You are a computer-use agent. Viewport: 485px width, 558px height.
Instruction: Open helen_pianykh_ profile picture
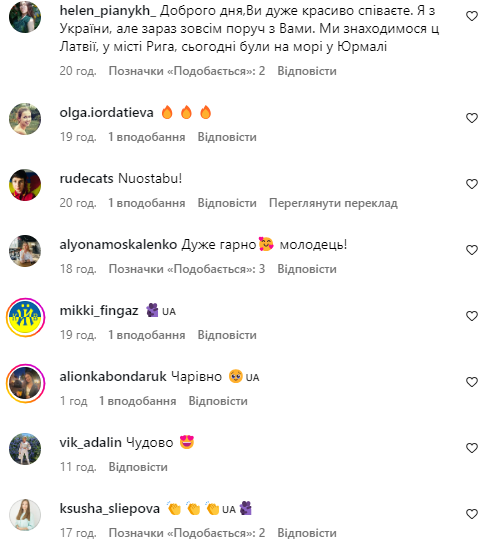[x=25, y=17]
